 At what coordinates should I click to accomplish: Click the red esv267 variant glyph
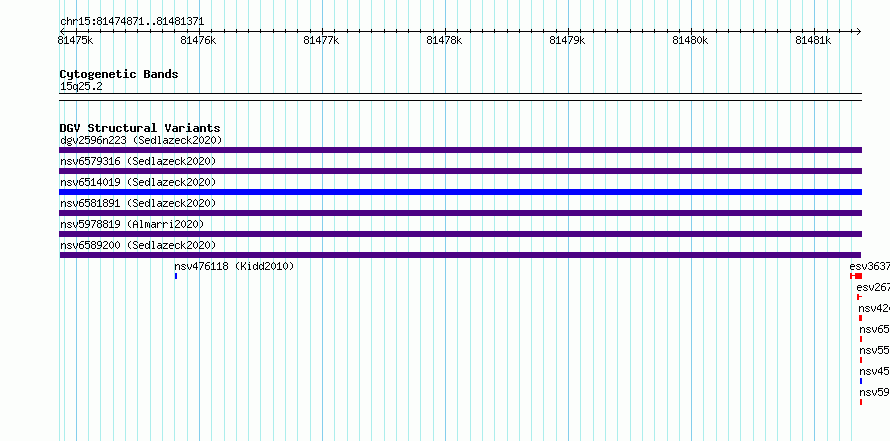click(x=859, y=297)
